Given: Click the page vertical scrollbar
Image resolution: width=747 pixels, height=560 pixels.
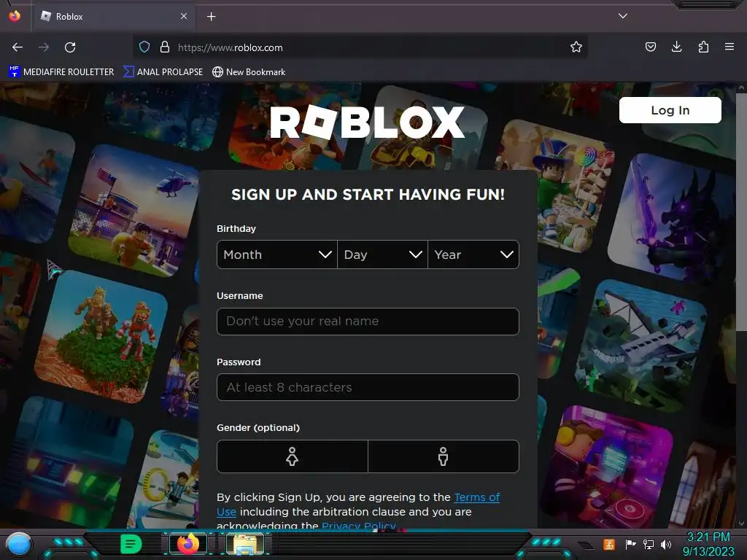Looking at the screenshot, I should (741, 212).
